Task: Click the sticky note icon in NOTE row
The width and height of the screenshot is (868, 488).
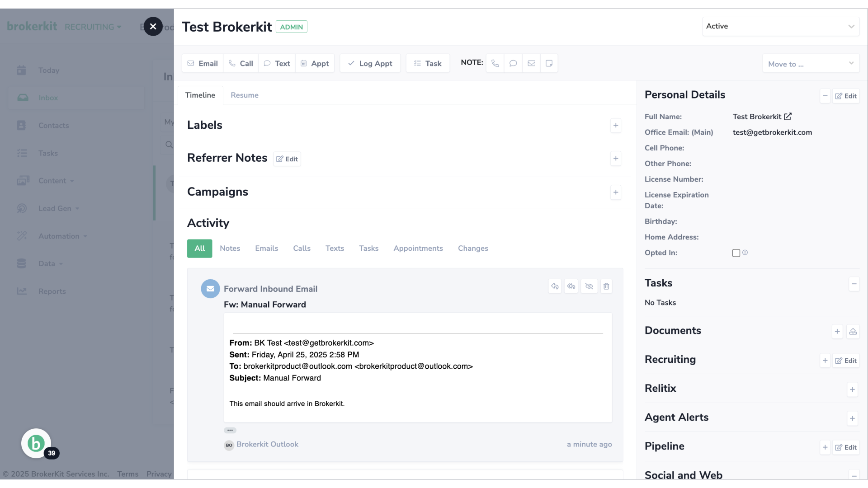Action: [x=549, y=63]
